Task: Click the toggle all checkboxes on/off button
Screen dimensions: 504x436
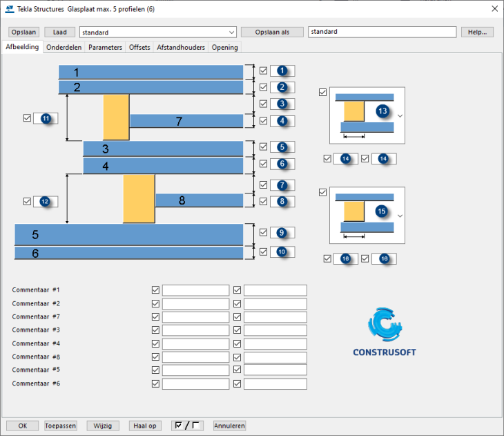Action: [x=186, y=426]
